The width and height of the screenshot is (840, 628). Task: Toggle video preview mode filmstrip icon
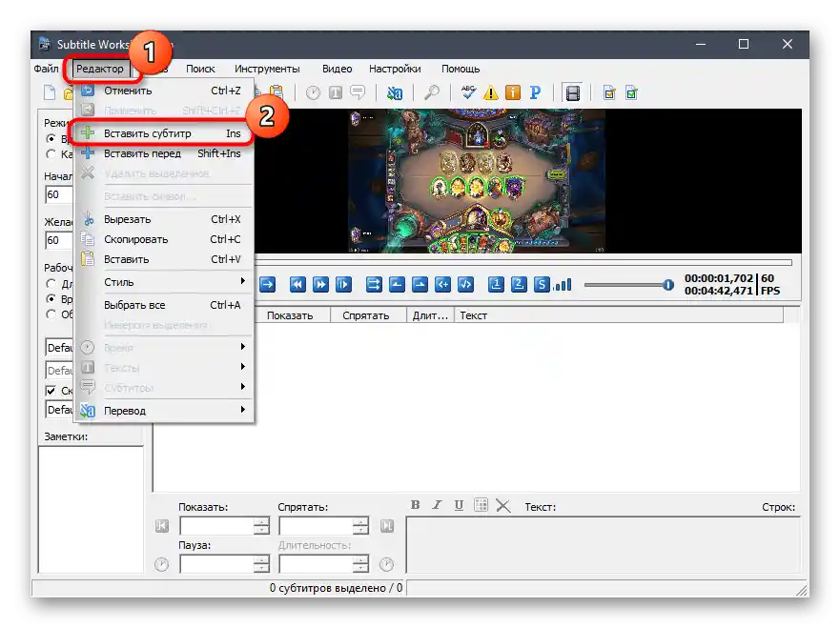[x=572, y=92]
